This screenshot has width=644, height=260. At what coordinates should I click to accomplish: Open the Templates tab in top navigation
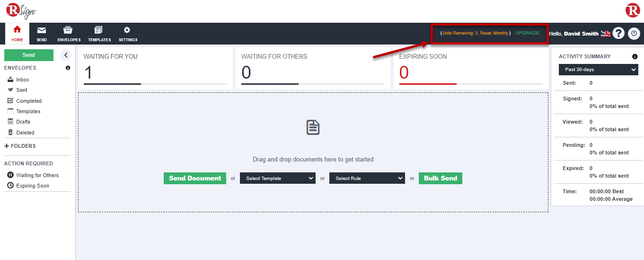pos(99,34)
